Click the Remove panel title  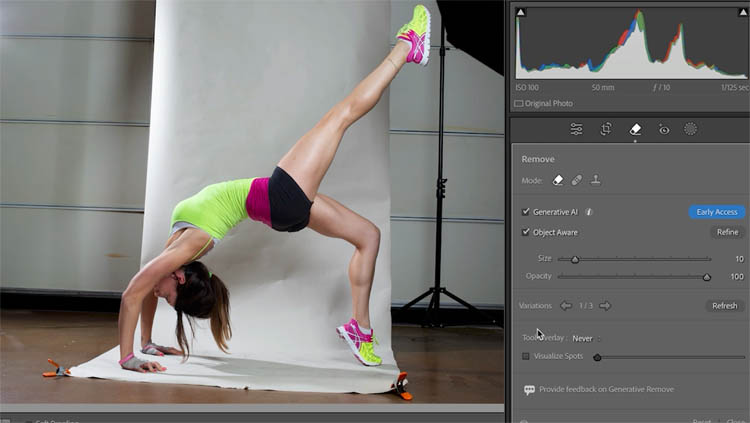pyautogui.click(x=538, y=159)
